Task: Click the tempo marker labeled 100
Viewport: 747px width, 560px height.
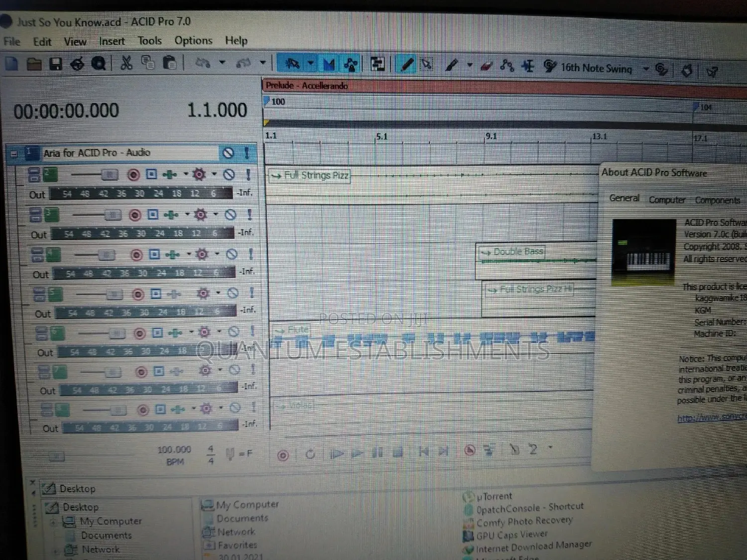Action: [275, 102]
